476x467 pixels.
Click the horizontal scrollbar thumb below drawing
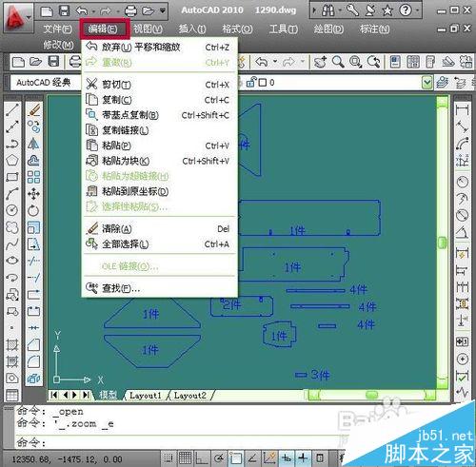coord(371,395)
